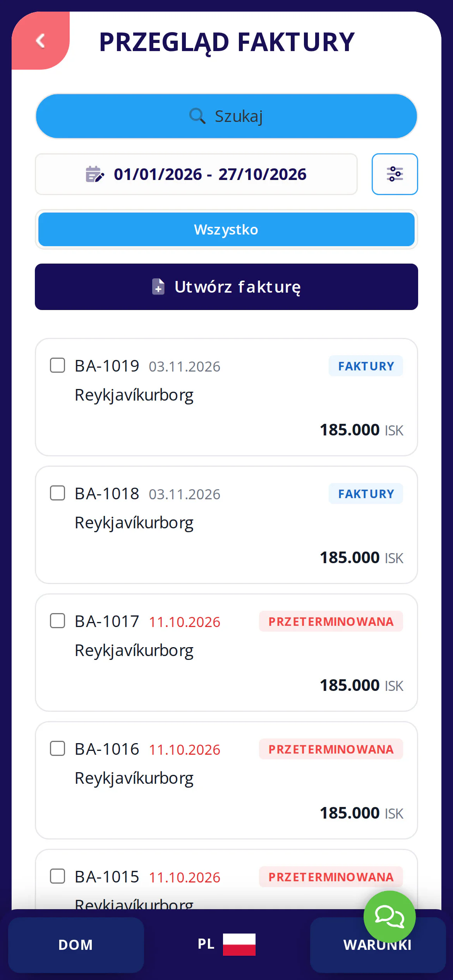Click the Utwórz fakturę button

[226, 287]
